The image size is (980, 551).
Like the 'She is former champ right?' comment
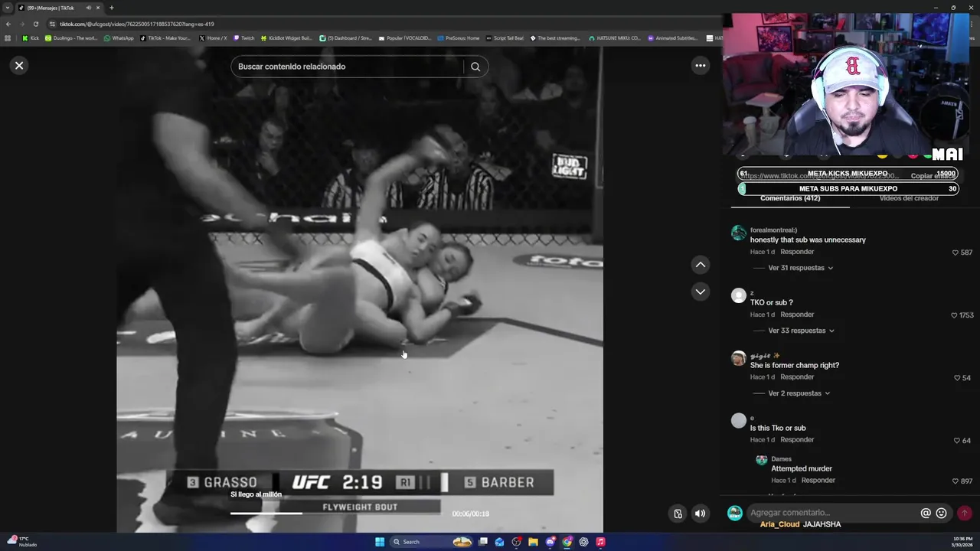click(x=956, y=378)
